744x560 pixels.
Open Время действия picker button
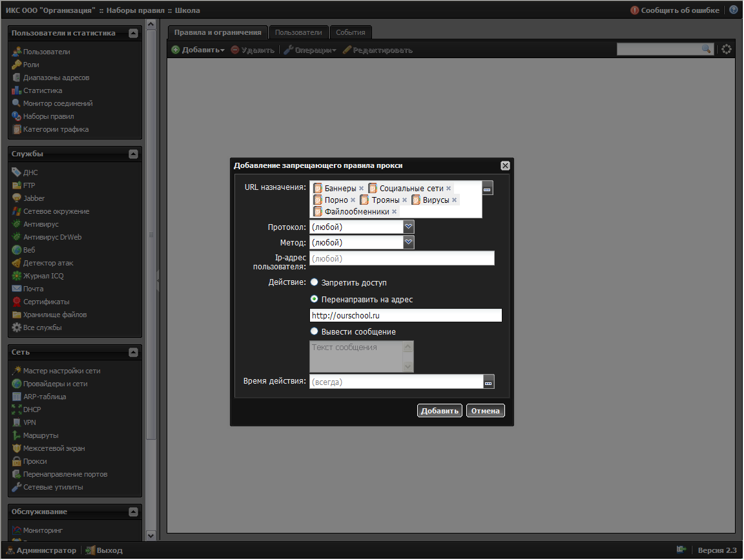pos(489,382)
